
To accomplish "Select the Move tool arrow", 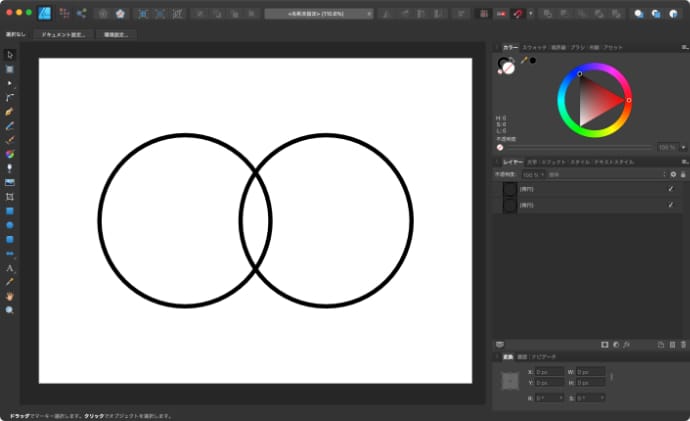I will 10,55.
